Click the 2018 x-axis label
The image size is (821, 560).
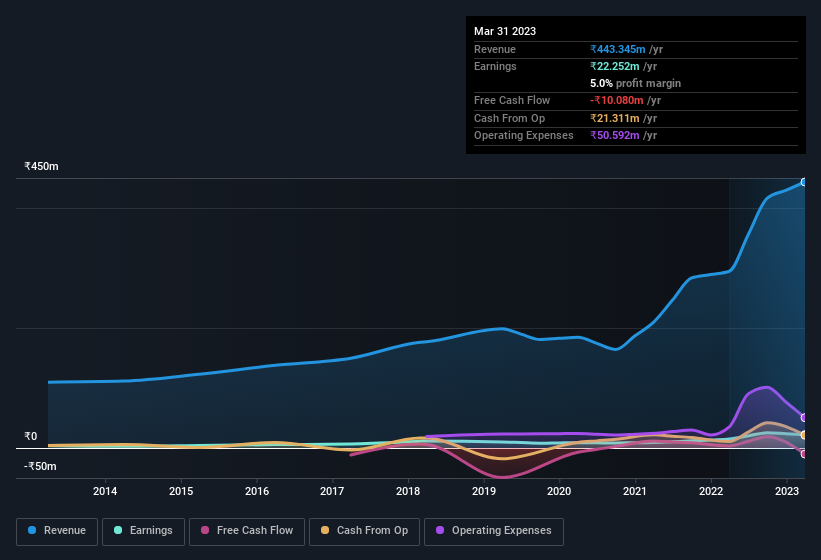point(408,491)
